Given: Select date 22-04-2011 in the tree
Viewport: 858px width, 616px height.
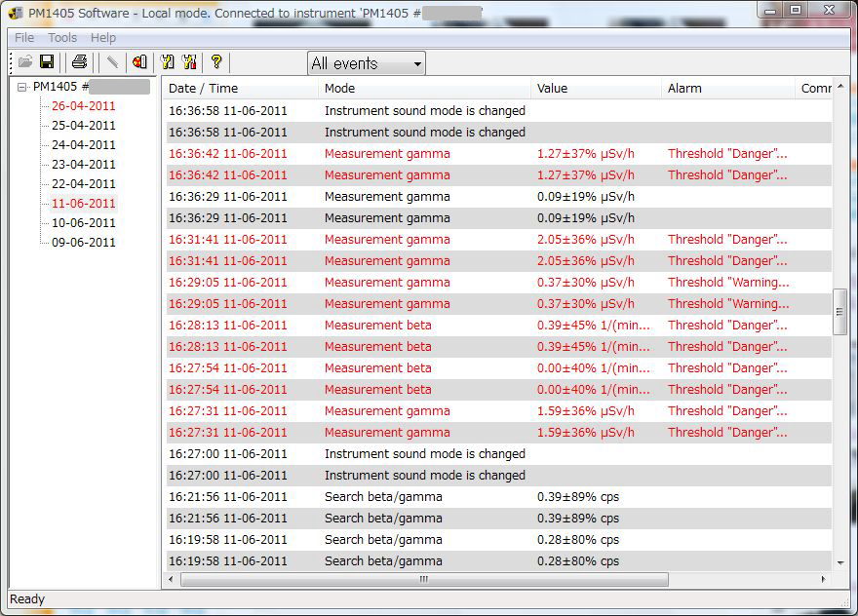Looking at the screenshot, I should [x=84, y=184].
